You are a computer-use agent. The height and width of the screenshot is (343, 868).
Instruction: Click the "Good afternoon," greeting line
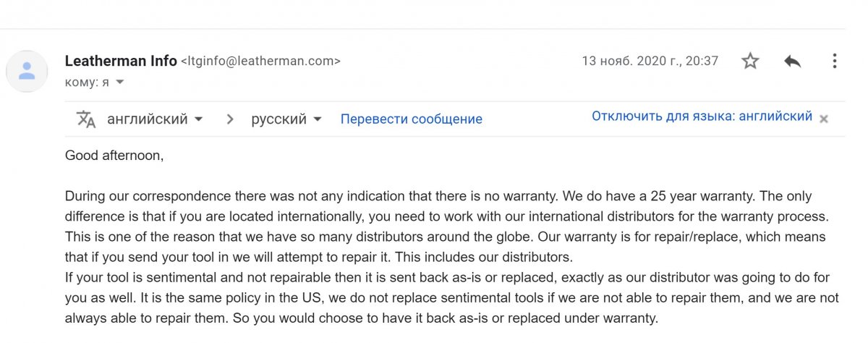click(114, 155)
